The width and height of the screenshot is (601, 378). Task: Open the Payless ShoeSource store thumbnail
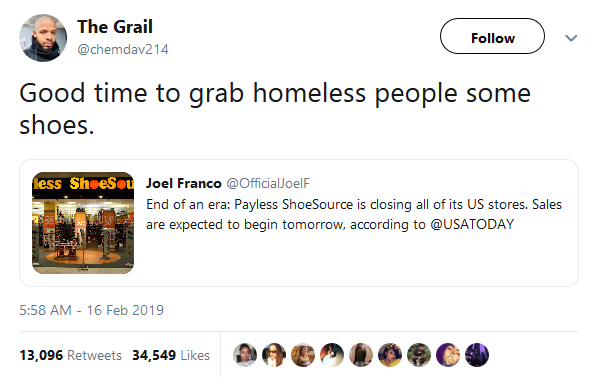(83, 223)
